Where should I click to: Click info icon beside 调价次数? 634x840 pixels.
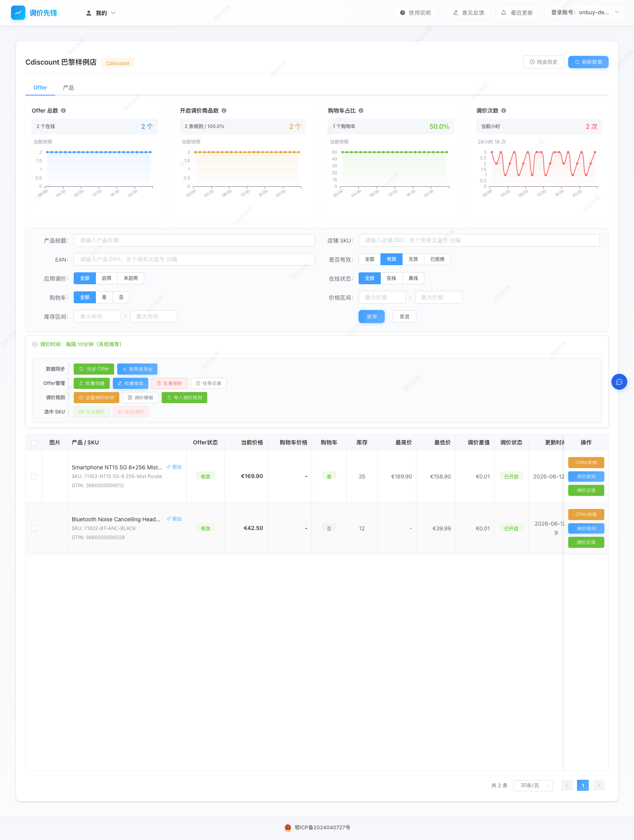coord(504,111)
